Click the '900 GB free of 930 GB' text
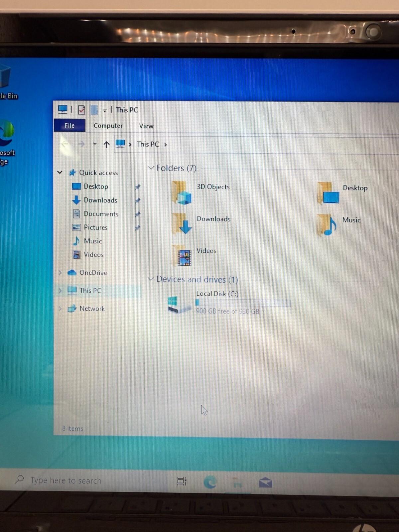Image resolution: width=399 pixels, height=532 pixels. click(227, 311)
